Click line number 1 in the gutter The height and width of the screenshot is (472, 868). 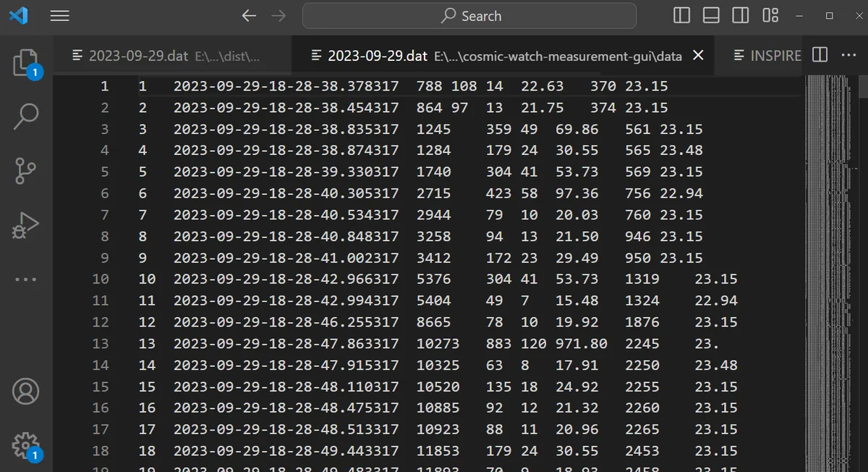pyautogui.click(x=104, y=86)
